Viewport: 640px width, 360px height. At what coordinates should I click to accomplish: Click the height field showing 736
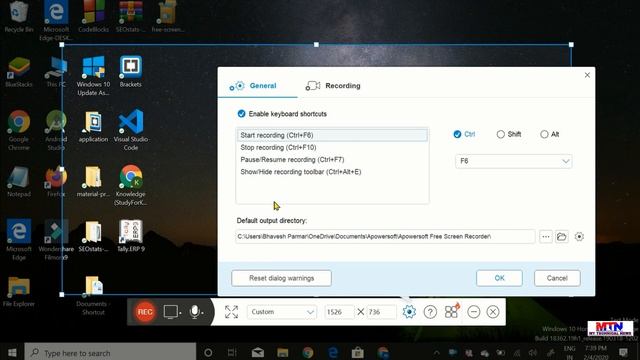coord(381,312)
